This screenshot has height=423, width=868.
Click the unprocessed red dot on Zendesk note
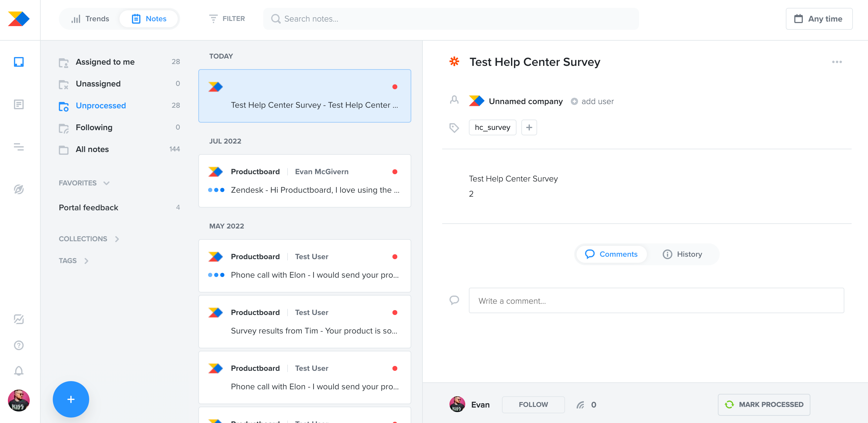(395, 171)
